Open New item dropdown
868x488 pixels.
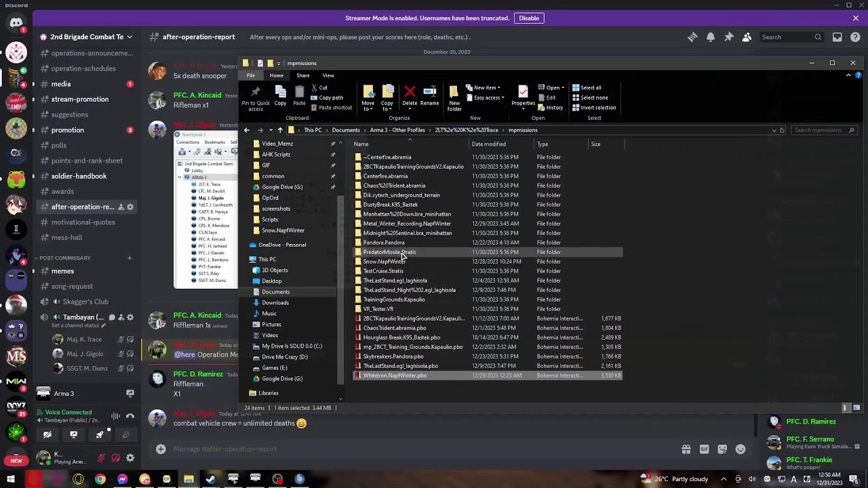[x=483, y=87]
